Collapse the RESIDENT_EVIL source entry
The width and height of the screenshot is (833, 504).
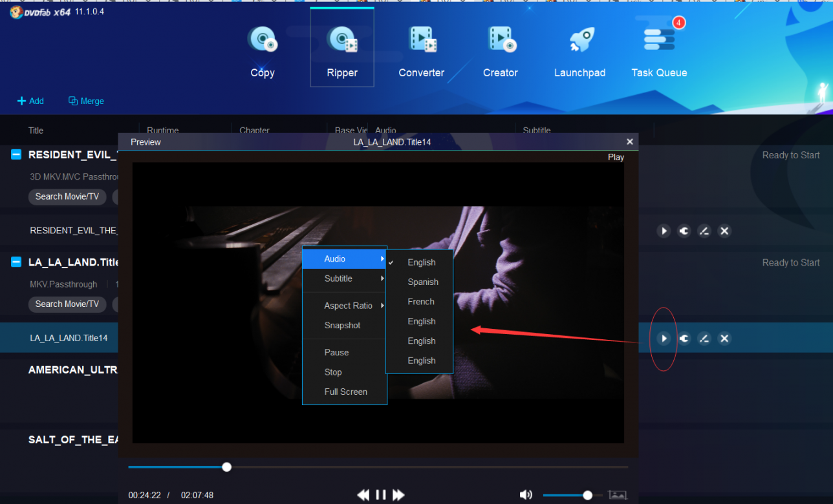tap(17, 154)
